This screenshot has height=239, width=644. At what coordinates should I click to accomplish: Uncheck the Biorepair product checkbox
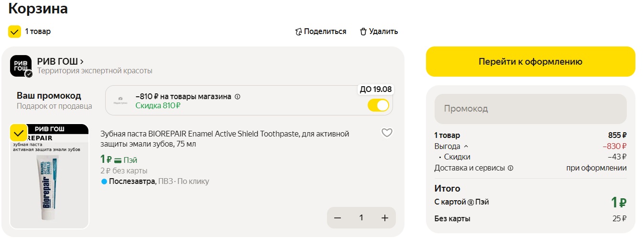19,132
